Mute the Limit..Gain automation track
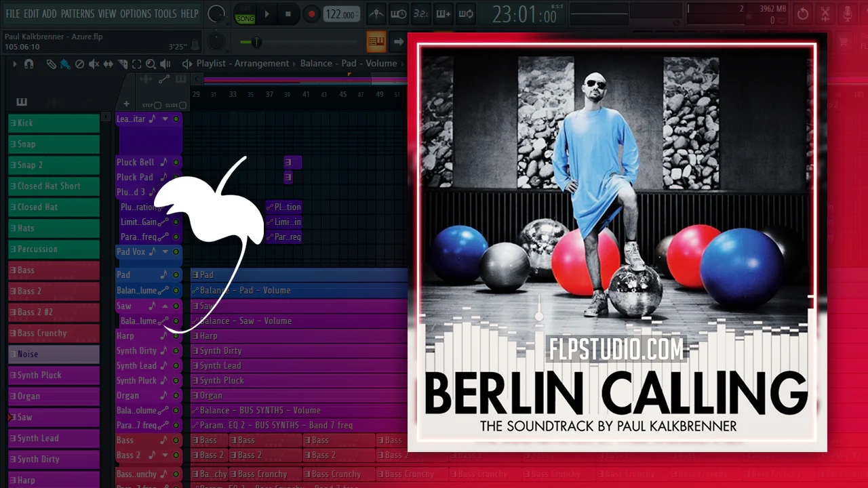The height and width of the screenshot is (488, 868). [176, 222]
